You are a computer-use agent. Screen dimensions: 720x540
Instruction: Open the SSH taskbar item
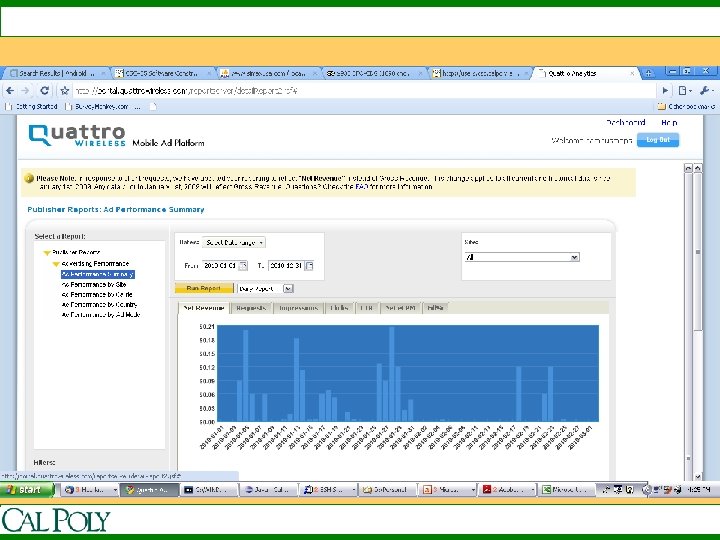[329, 490]
